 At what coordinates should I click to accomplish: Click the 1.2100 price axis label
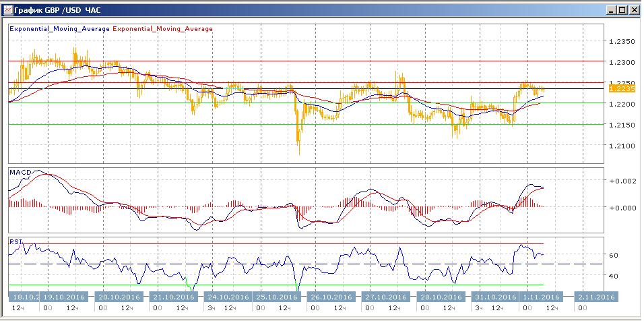pyautogui.click(x=622, y=146)
